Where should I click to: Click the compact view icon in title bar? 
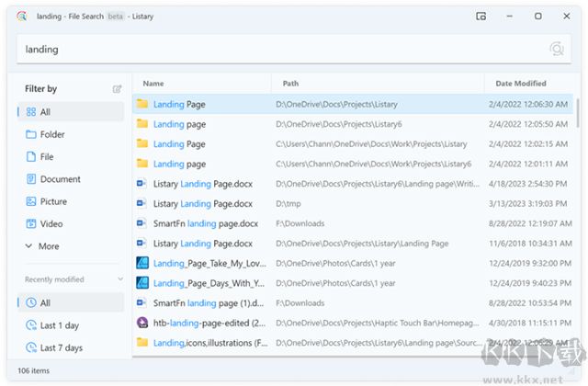(481, 16)
